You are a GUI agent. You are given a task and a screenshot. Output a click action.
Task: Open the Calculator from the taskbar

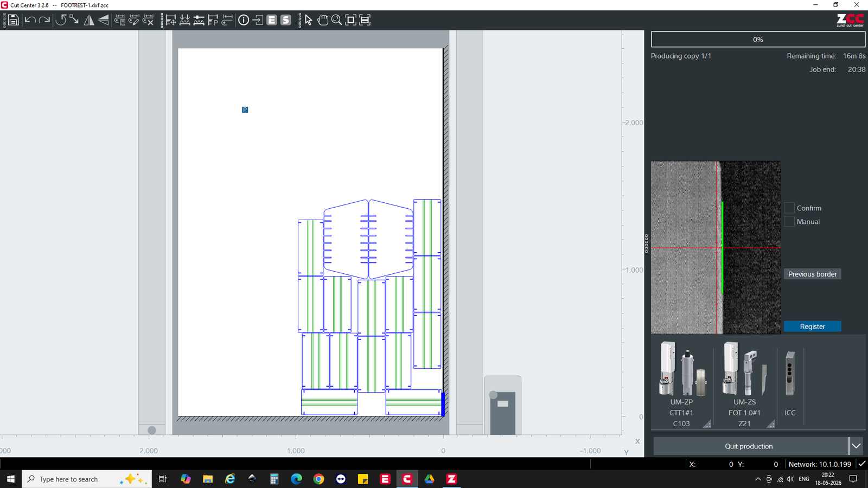(x=274, y=479)
